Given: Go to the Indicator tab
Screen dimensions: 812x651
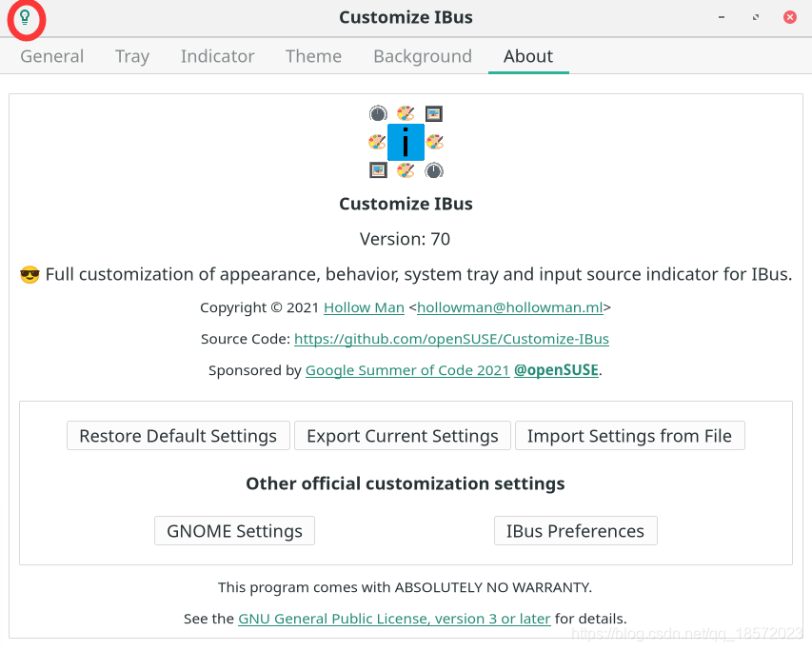Looking at the screenshot, I should 217,56.
